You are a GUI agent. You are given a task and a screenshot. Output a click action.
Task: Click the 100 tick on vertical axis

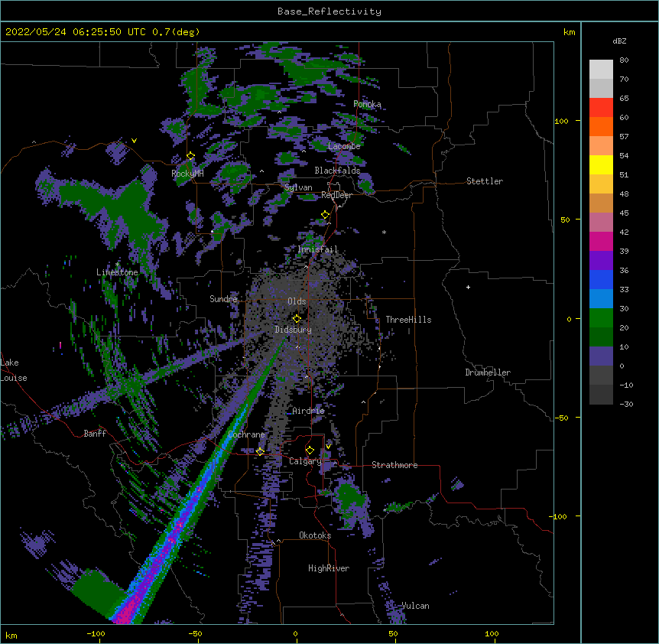(561, 121)
